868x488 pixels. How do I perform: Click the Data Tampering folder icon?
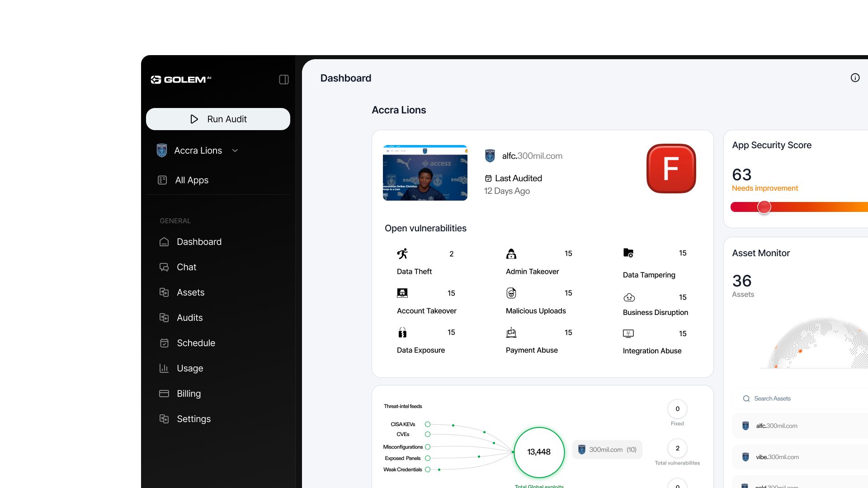[628, 253]
